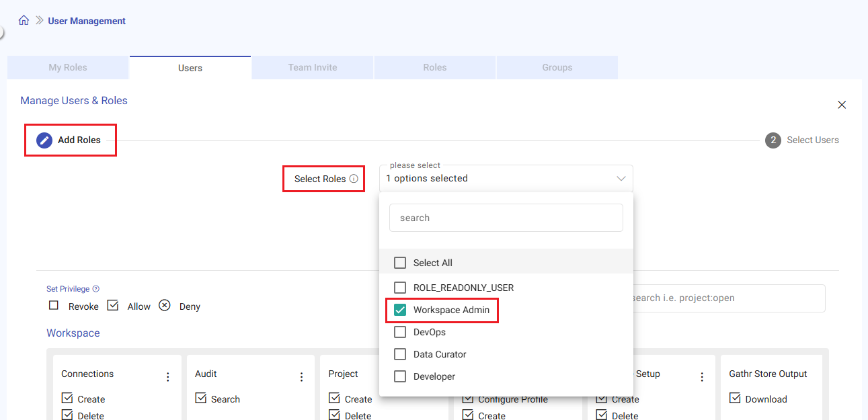Check the Select All checkbox
This screenshot has width=868, height=420.
[x=400, y=263]
